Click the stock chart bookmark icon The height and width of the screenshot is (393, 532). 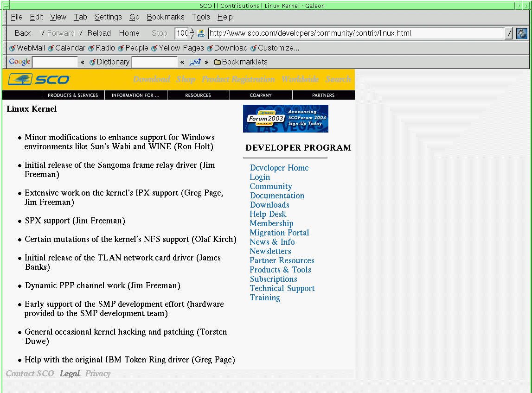195,62
